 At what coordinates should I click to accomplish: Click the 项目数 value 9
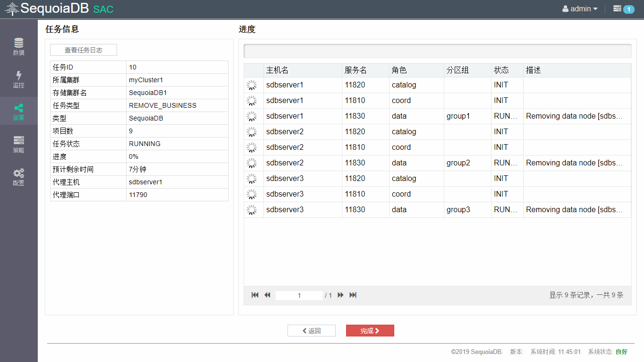(131, 131)
